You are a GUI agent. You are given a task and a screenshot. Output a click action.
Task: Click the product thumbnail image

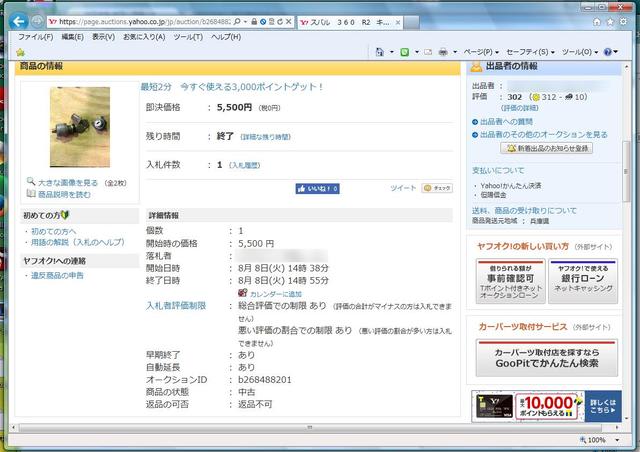(80, 127)
